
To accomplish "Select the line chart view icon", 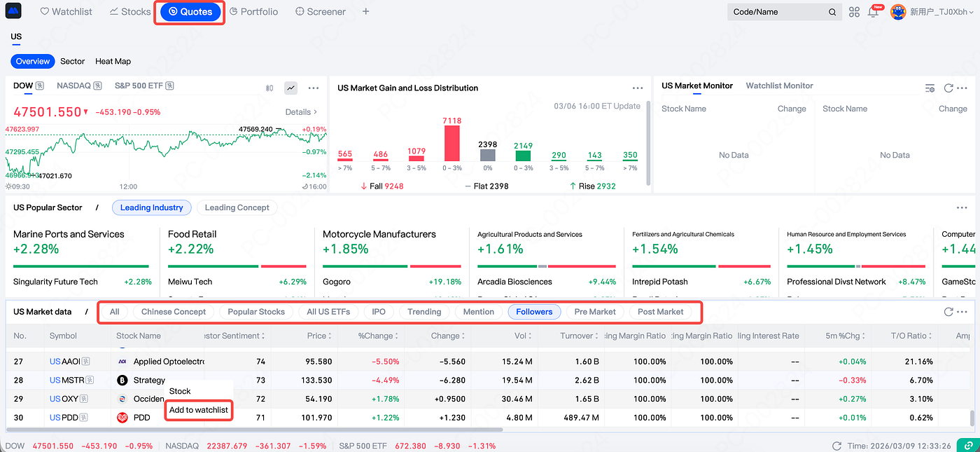I will pyautogui.click(x=290, y=88).
